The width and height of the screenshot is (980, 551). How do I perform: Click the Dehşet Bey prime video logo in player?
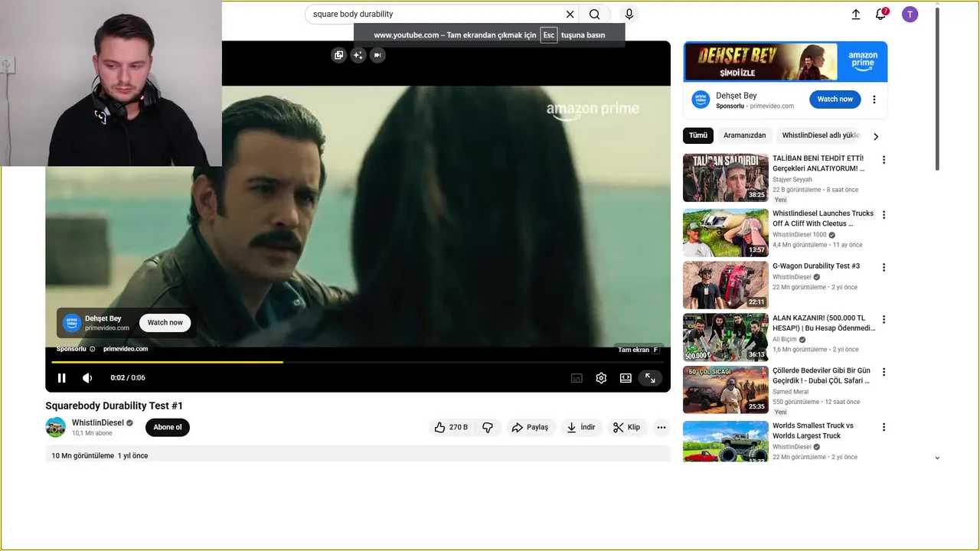pyautogui.click(x=72, y=323)
